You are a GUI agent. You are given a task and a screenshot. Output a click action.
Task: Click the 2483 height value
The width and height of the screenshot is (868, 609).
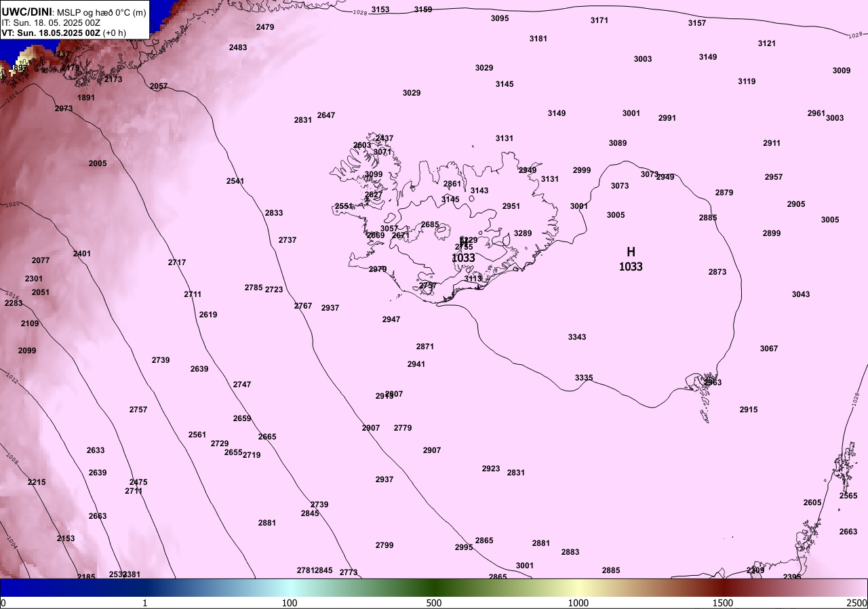238,47
